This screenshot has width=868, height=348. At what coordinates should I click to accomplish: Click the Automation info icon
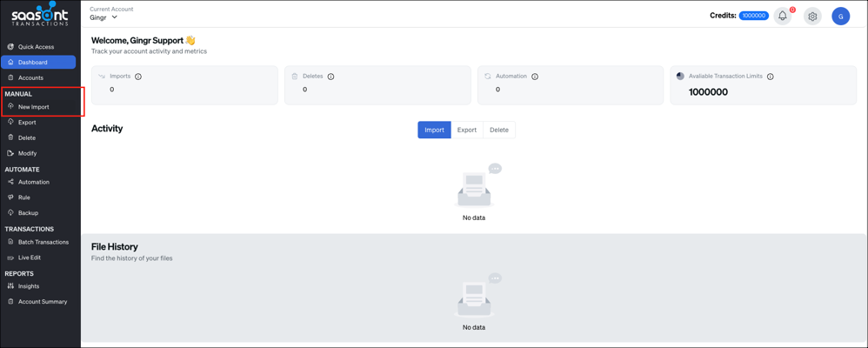[x=535, y=77]
